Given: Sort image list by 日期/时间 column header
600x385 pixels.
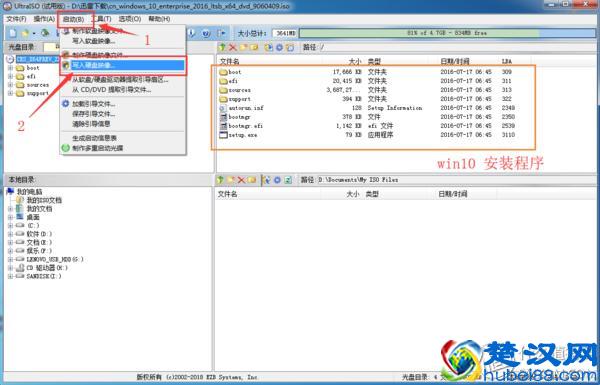Looking at the screenshot, I should tap(455, 61).
